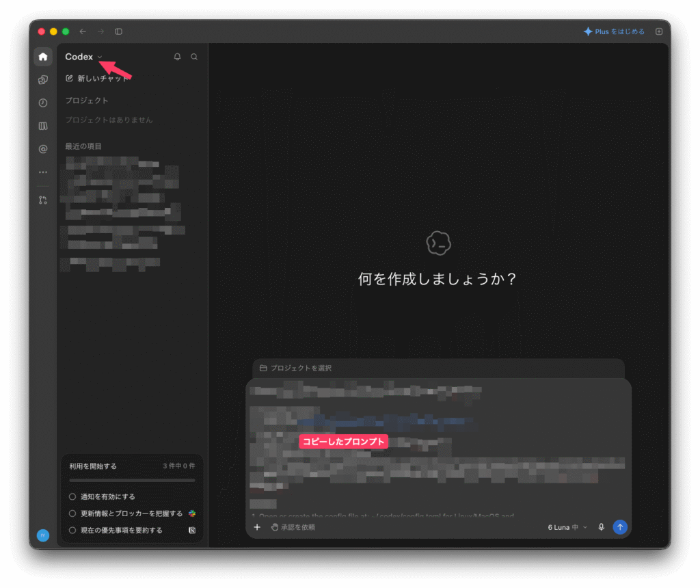Toggle the sidebar panel icon
The height and width of the screenshot is (588, 700).
[118, 31]
